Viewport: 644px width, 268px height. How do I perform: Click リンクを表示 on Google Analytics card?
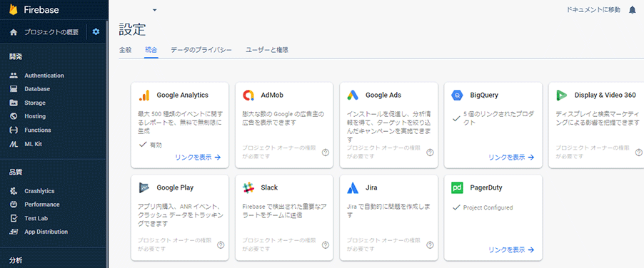tap(198, 157)
